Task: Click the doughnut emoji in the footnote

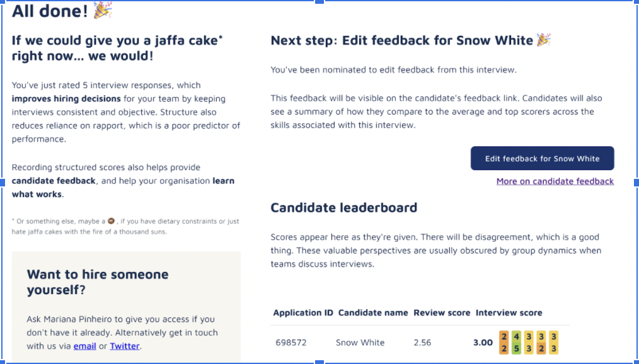Action: click(111, 222)
